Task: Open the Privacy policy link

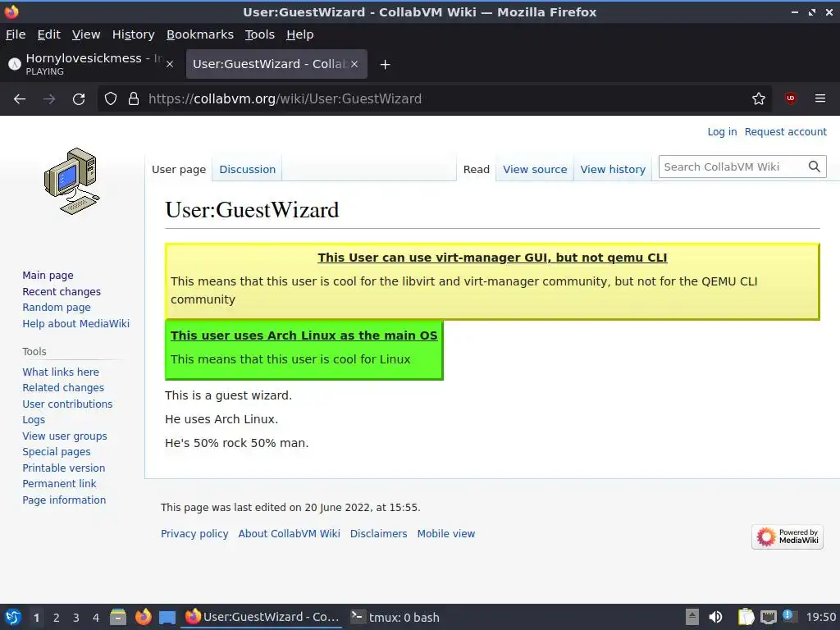Action: [x=194, y=533]
